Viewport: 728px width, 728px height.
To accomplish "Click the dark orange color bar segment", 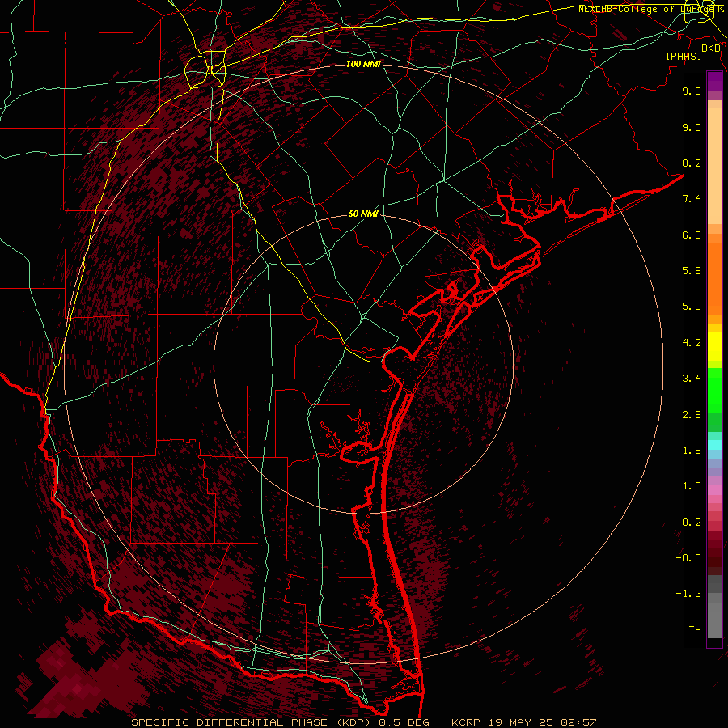I will 714,279.
